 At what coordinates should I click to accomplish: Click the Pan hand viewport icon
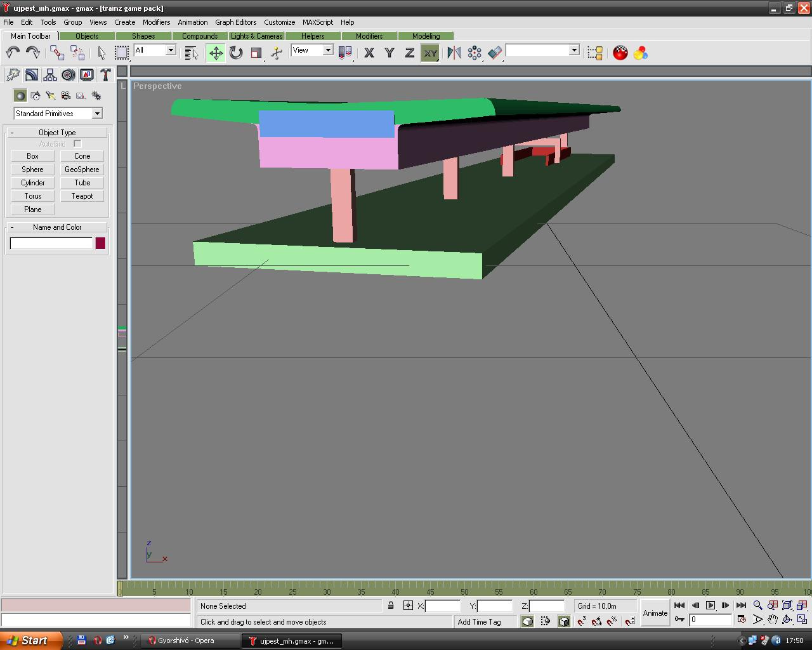(x=773, y=620)
